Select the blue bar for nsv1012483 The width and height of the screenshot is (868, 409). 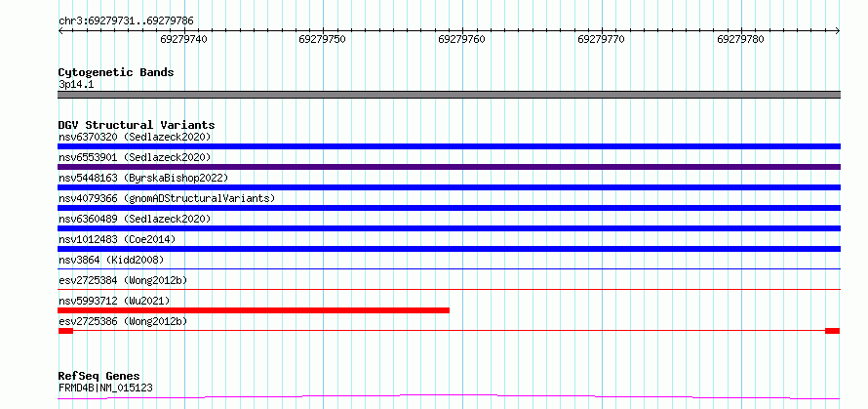pos(449,249)
